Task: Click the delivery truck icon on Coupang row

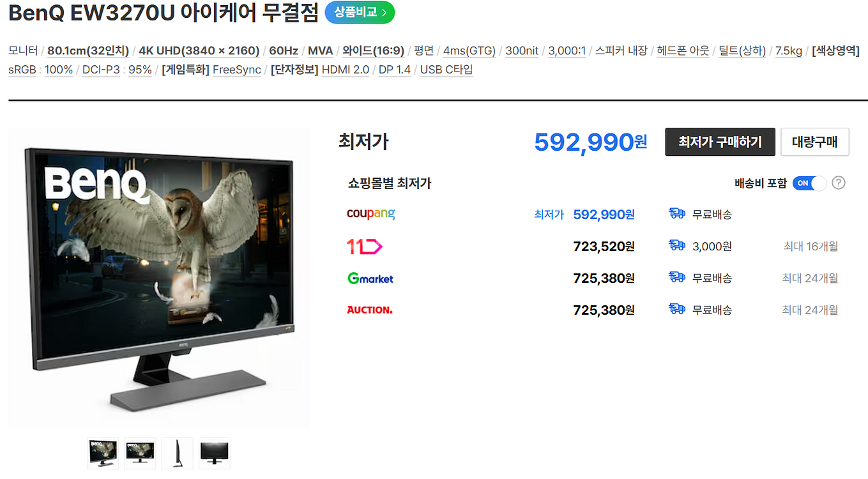Action: [x=677, y=214]
